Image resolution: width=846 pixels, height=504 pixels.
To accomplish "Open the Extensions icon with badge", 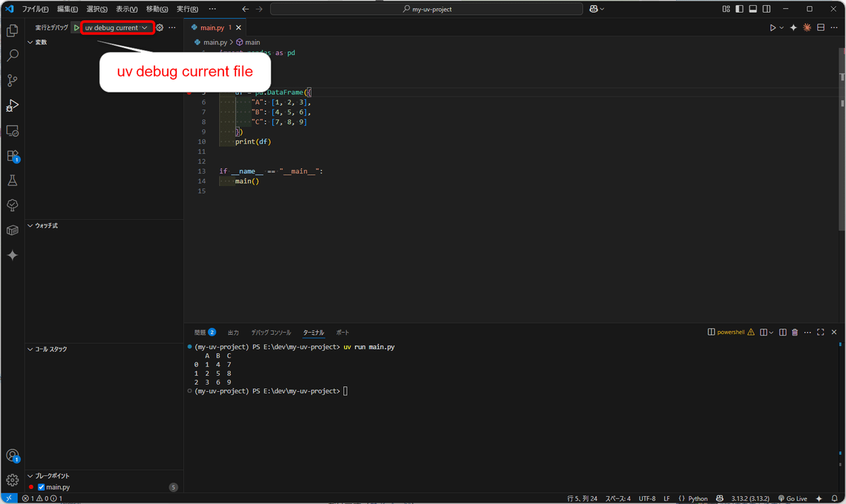I will [12, 156].
